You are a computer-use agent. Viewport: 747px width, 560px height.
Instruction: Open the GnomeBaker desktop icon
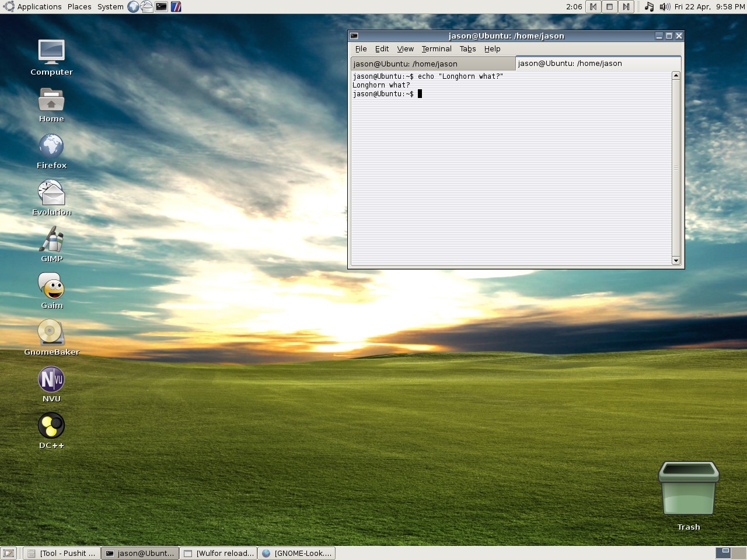pos(51,338)
